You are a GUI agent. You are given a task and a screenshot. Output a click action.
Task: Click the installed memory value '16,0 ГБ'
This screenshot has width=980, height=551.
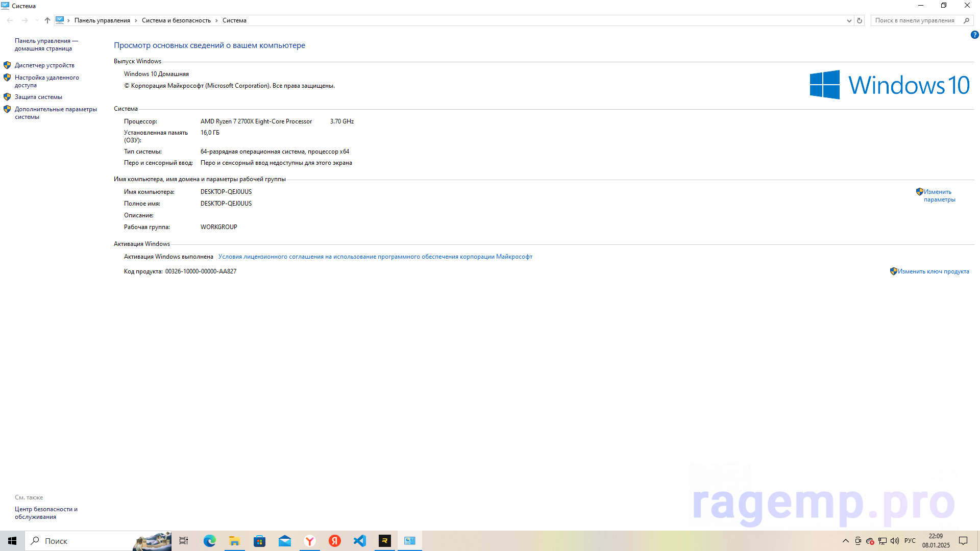210,133
